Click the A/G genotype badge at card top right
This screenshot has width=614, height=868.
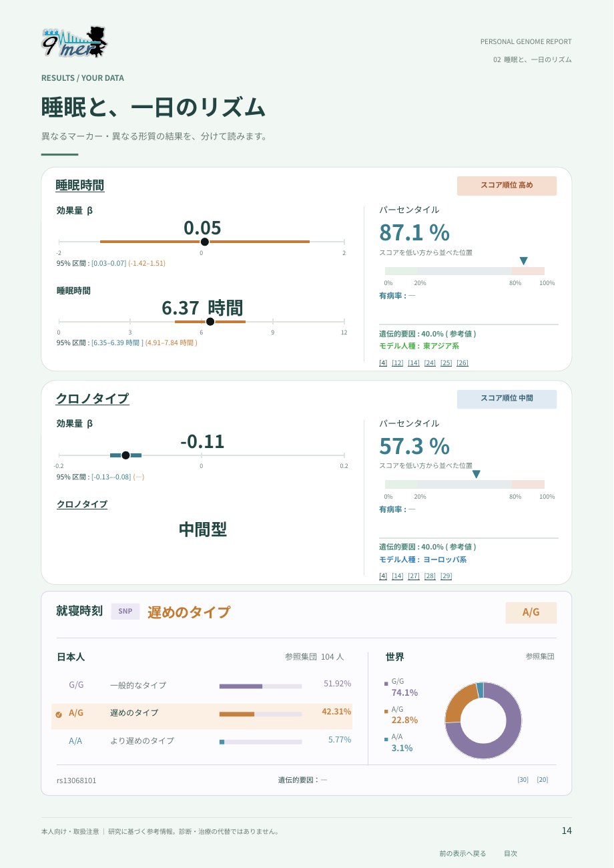click(x=531, y=612)
